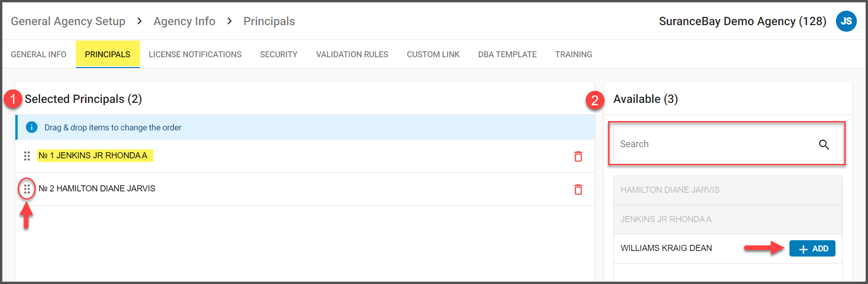The height and width of the screenshot is (284, 868).
Task: Select the Custom Link tab
Action: point(433,54)
